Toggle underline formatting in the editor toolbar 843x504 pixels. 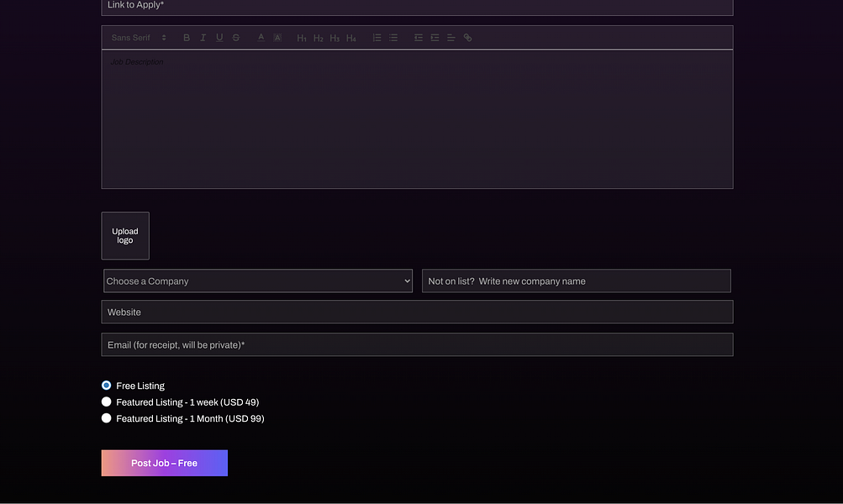219,38
